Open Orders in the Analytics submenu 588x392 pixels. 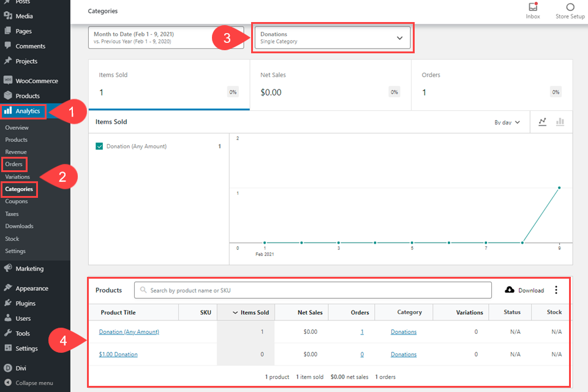tap(13, 164)
